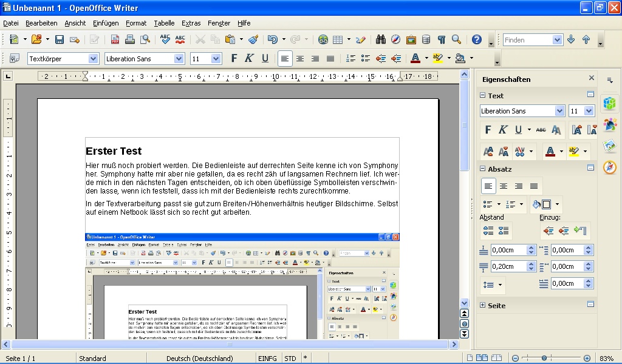
Task: Insert a table with the grid icon
Action: (338, 39)
